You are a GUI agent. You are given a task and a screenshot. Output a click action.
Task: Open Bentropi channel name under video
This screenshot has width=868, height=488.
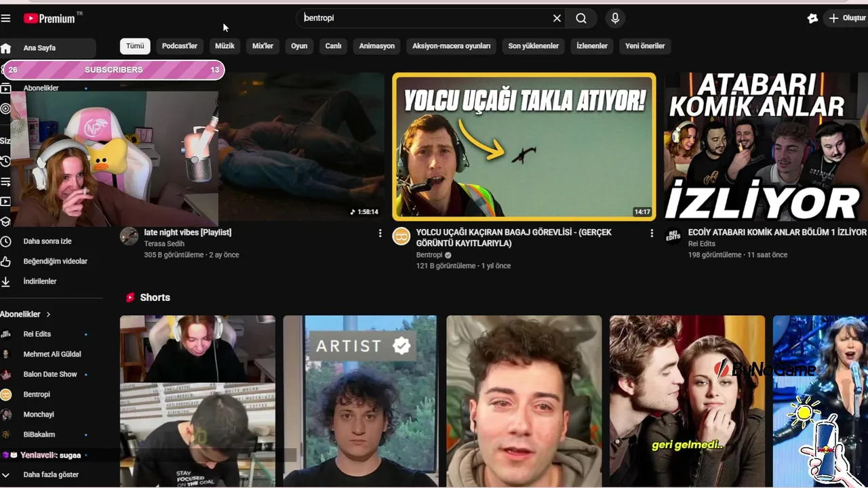click(x=429, y=255)
